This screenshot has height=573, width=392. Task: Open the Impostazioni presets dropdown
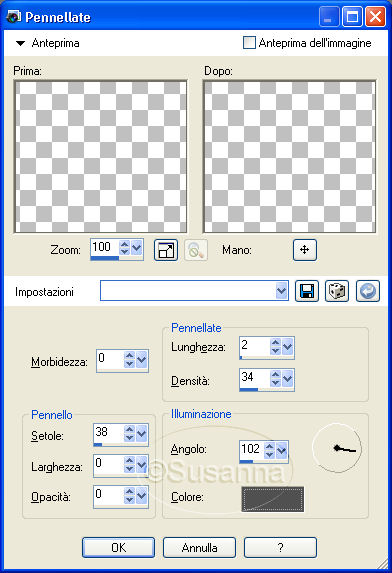pos(281,291)
